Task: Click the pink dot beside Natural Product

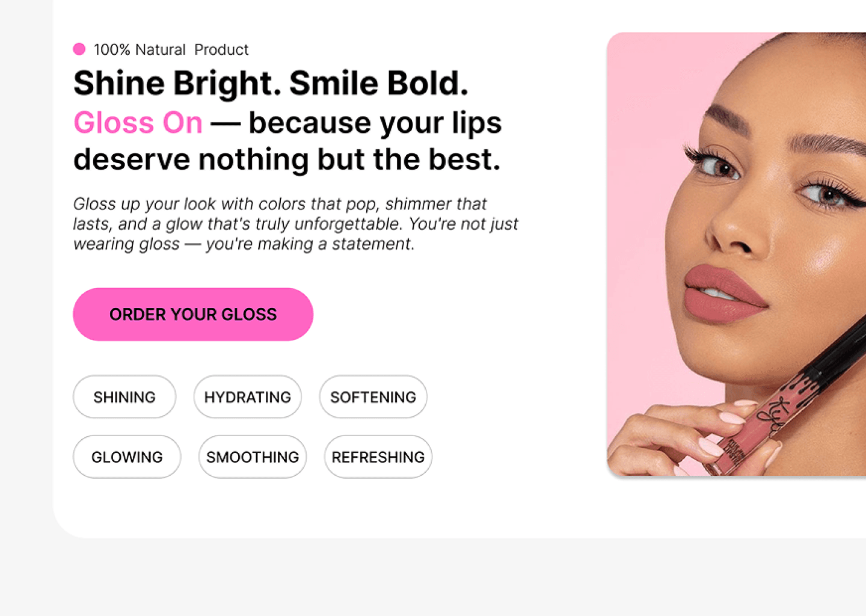Action: point(79,49)
